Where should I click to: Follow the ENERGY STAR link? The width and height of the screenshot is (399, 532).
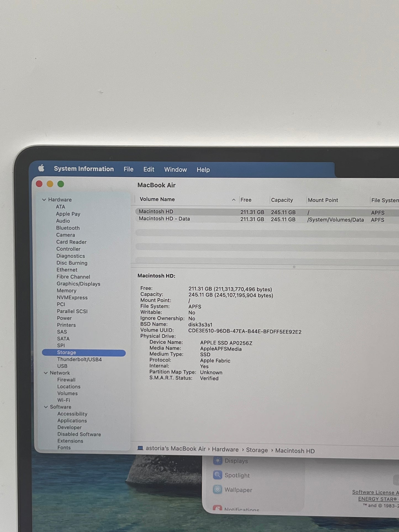coord(378,499)
